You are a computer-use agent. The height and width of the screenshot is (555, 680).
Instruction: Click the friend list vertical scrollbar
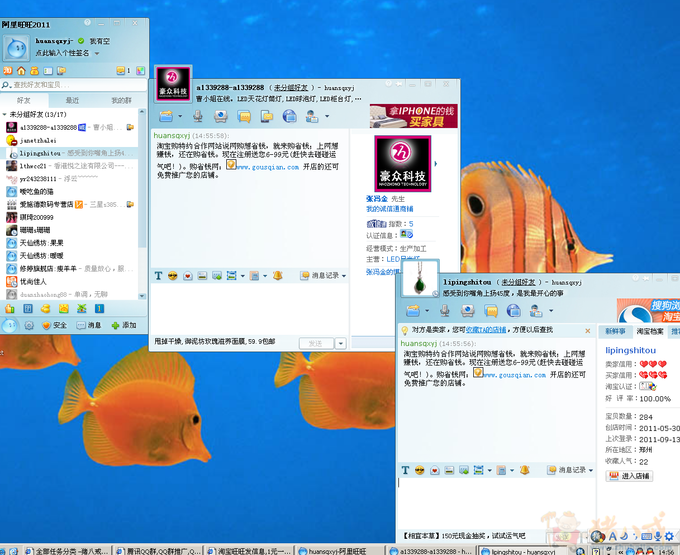click(142, 182)
